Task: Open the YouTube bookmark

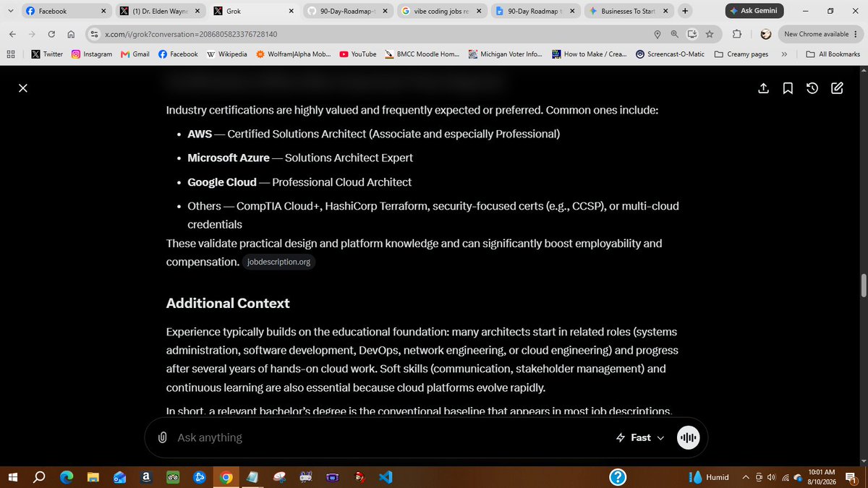Action: click(358, 54)
